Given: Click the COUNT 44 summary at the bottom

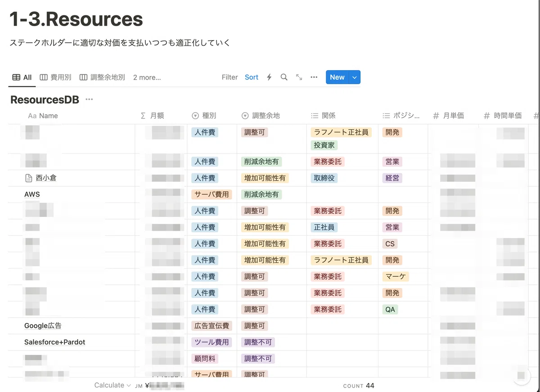Looking at the screenshot, I should (359, 386).
